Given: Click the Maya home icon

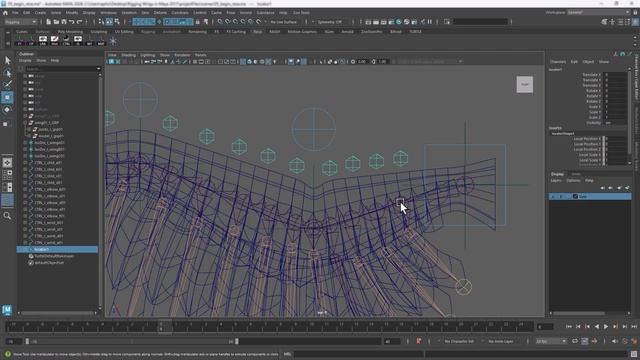Looking at the screenshot, I should (5, 13).
